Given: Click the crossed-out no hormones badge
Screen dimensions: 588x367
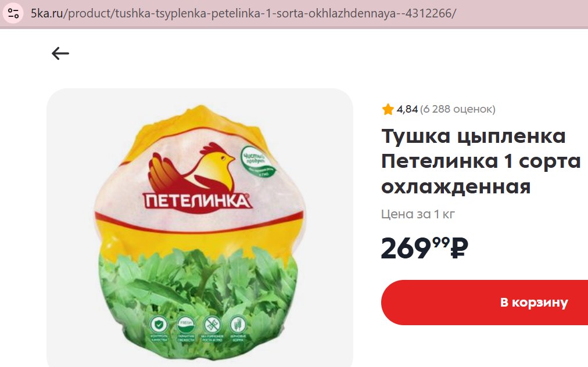Looking at the screenshot, I should (212, 324).
